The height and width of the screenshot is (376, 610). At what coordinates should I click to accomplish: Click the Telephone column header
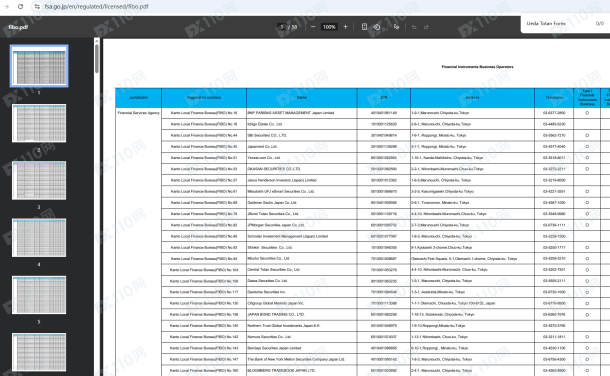[554, 98]
